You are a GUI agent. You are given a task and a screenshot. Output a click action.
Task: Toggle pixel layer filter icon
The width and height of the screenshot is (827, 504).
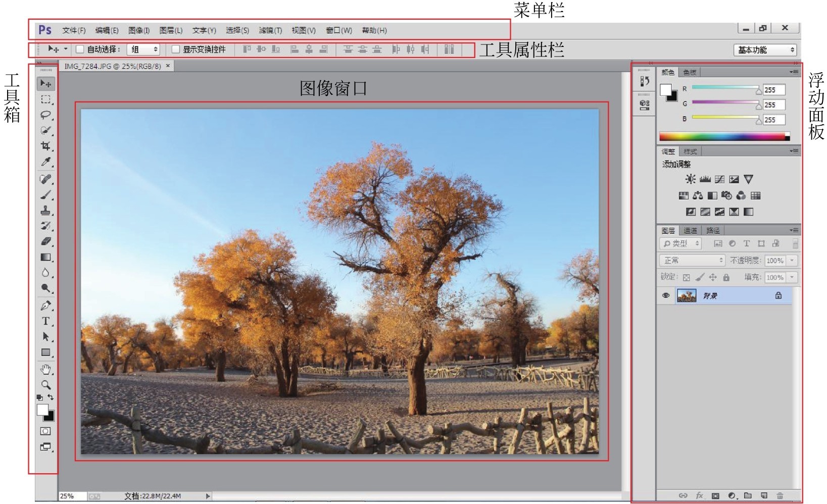(x=718, y=243)
